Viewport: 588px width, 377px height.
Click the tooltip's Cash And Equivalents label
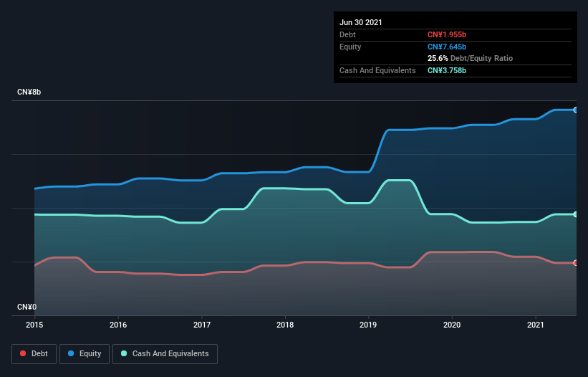[377, 70]
